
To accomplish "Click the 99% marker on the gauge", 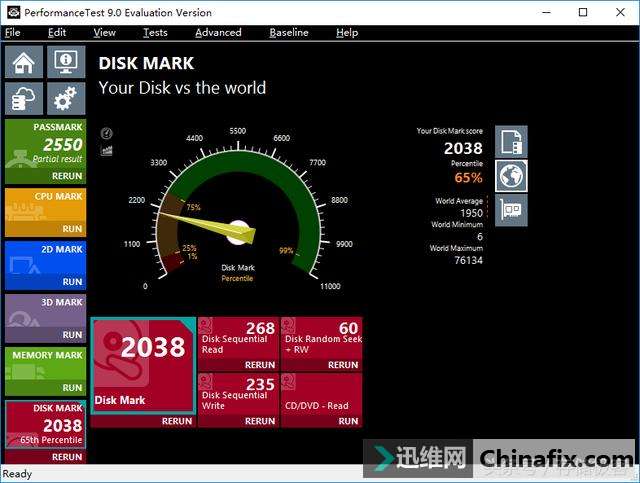I will 286,251.
